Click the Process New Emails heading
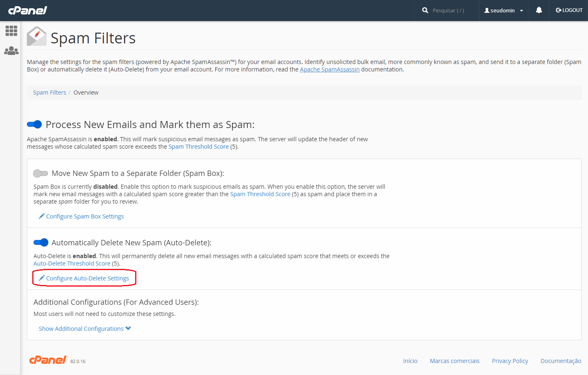This screenshot has height=375, width=588. coord(150,125)
